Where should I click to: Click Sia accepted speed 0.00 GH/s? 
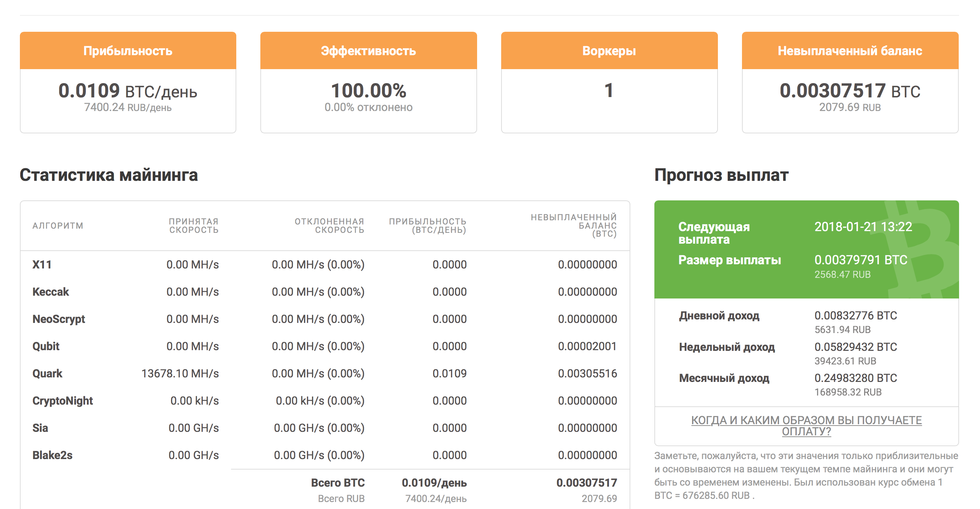[x=194, y=428]
